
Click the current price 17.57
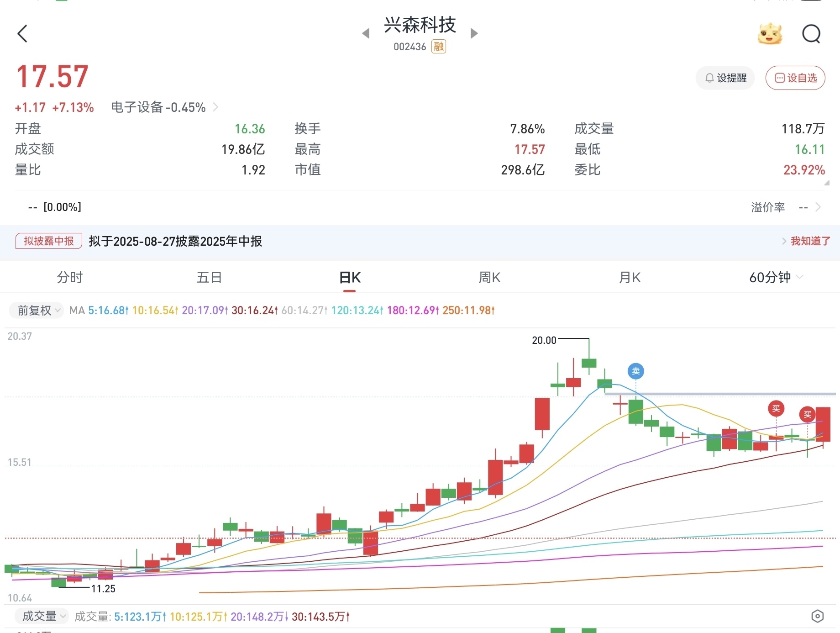coord(52,77)
